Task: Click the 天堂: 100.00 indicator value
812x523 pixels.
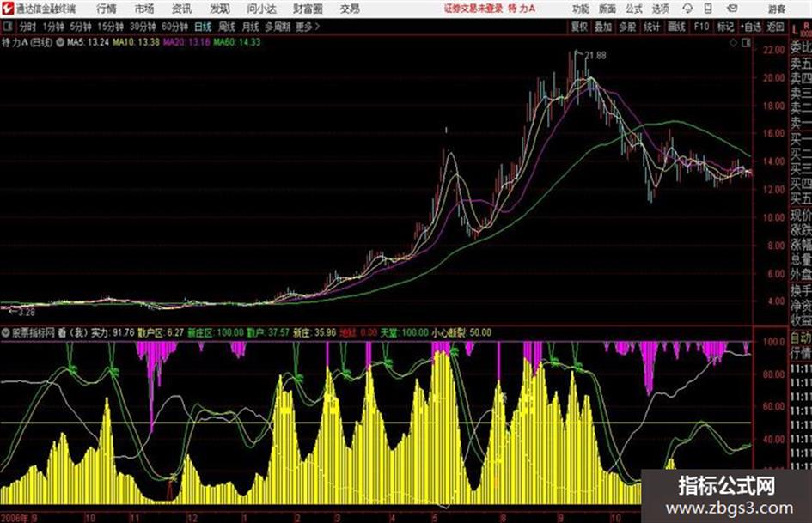Action: pos(405,332)
